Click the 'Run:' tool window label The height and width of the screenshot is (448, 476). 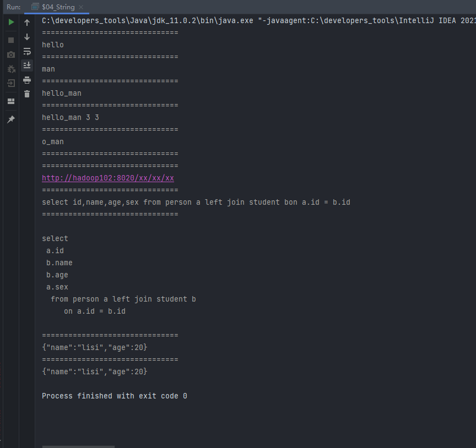coord(14,7)
